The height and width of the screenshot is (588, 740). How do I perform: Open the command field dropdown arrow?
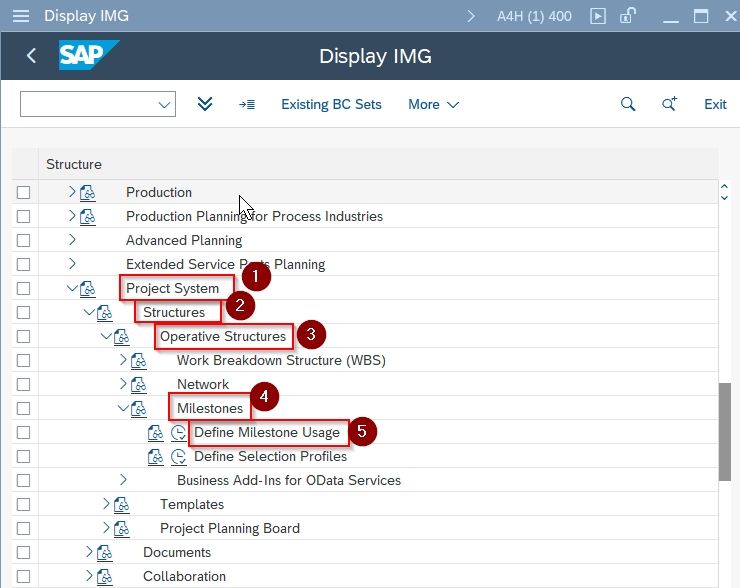pyautogui.click(x=164, y=104)
